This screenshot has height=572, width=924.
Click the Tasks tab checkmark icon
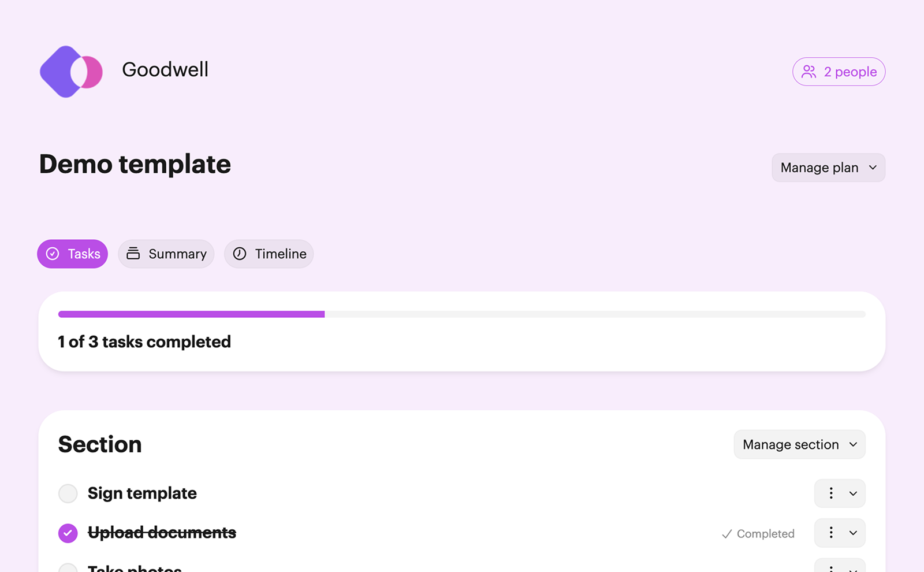tap(53, 254)
